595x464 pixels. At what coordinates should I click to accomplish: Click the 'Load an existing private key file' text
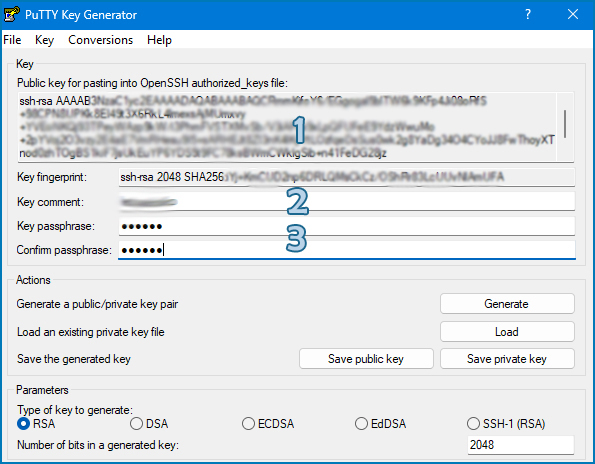(x=91, y=332)
